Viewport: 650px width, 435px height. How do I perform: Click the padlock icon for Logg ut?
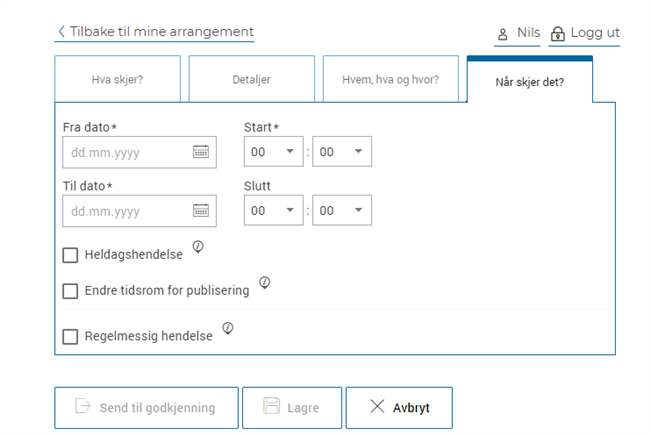[558, 34]
